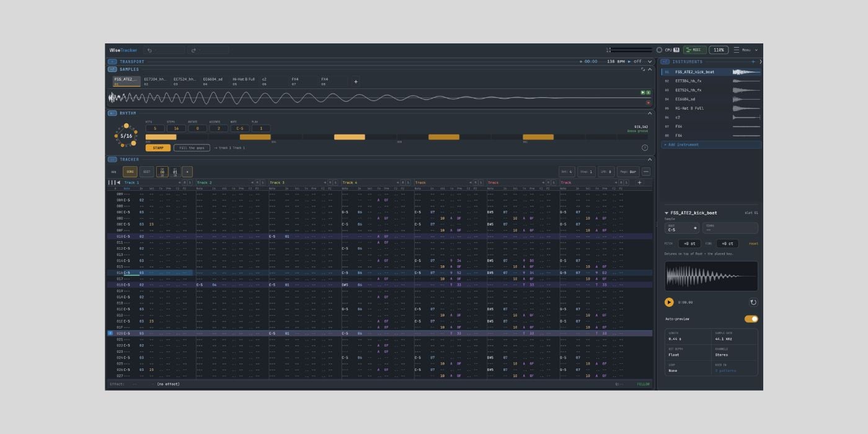Click the orange sample preview play button
The height and width of the screenshot is (434, 868).
coord(669,303)
